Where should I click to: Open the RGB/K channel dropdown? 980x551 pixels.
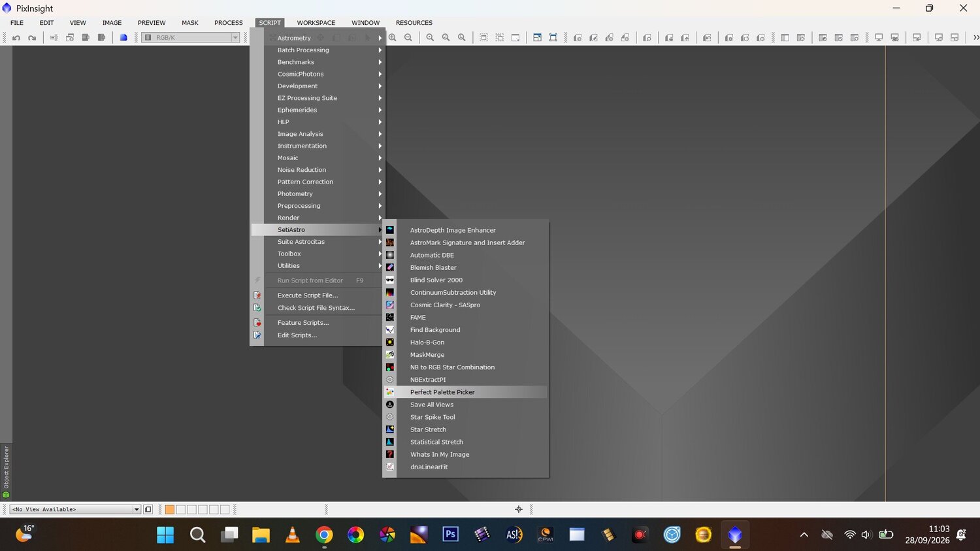[191, 38]
